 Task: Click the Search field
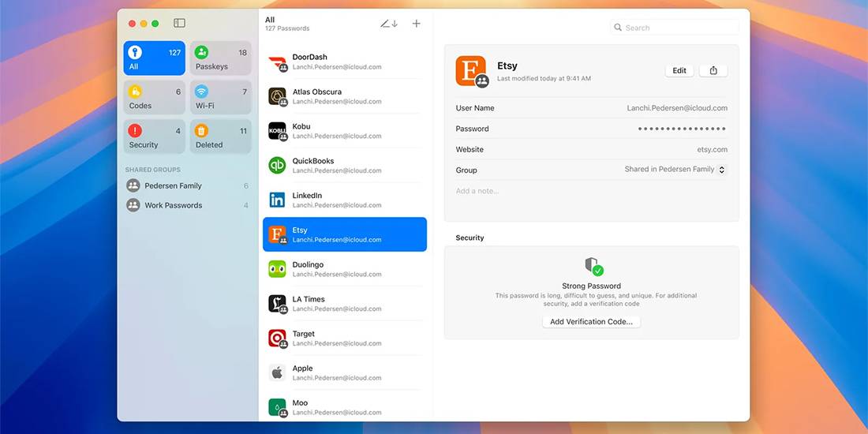coord(674,27)
